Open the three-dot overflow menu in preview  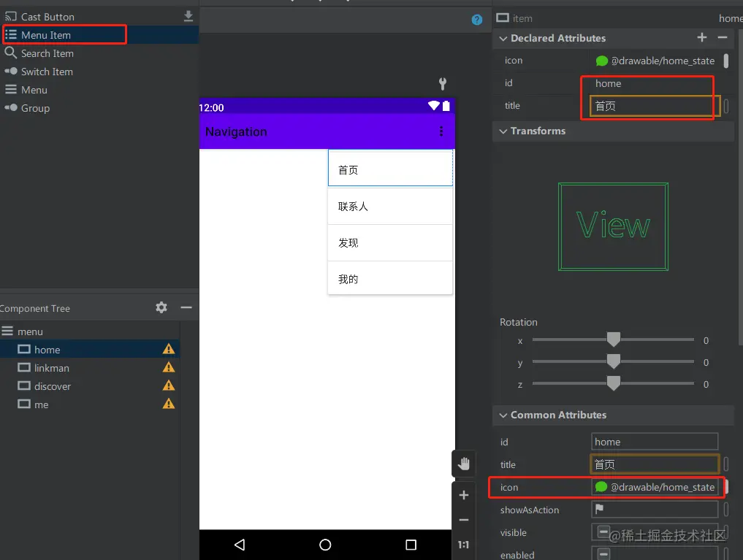[x=441, y=131]
